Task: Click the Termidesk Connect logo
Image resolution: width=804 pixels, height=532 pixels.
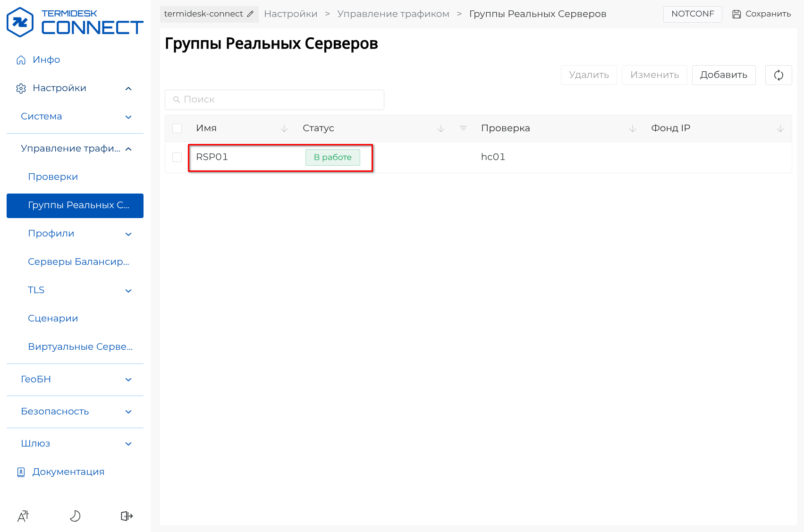Action: click(x=75, y=22)
